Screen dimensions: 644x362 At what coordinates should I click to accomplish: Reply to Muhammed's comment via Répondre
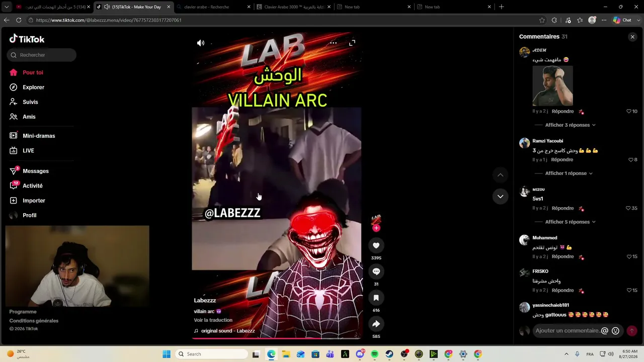(562, 257)
